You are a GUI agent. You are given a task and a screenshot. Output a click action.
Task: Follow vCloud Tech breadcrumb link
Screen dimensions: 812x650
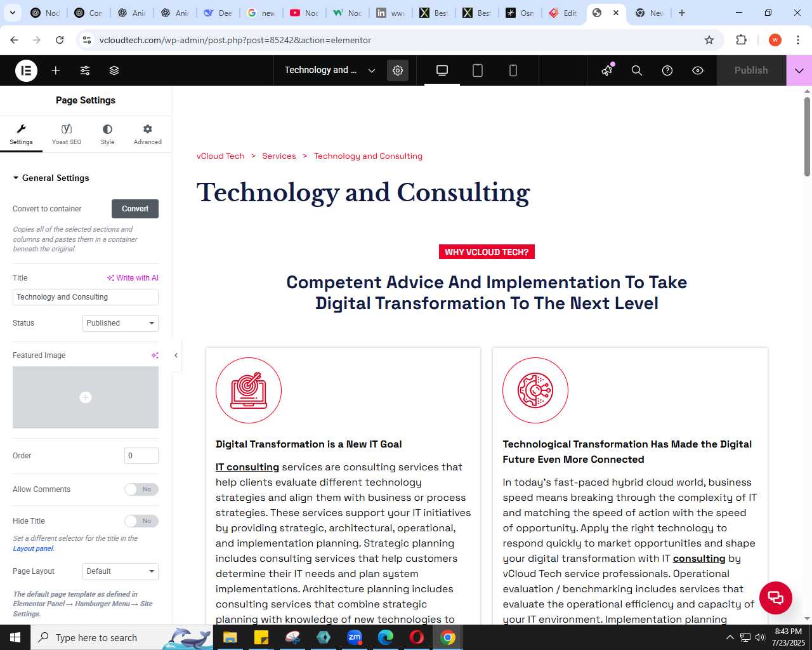coord(220,156)
